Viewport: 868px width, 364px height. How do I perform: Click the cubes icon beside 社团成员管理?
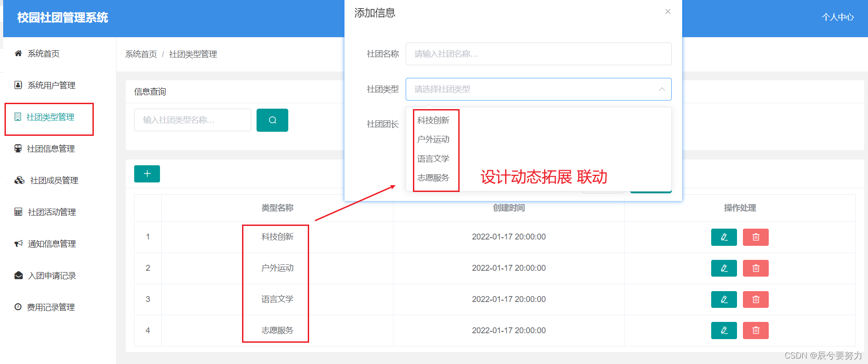pyautogui.click(x=19, y=180)
